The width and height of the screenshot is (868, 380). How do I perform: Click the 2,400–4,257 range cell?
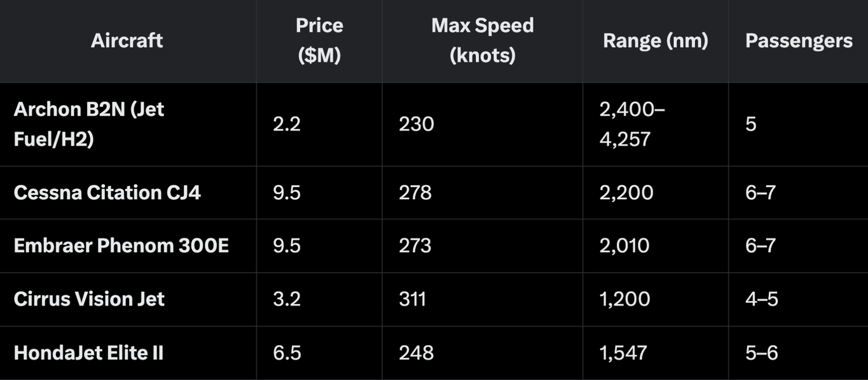(x=632, y=124)
